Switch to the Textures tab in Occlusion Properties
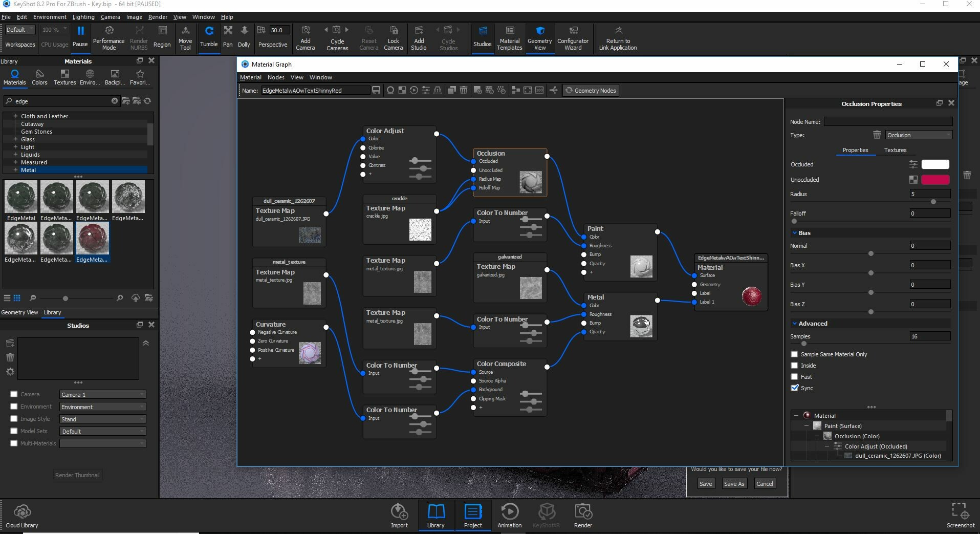This screenshot has width=980, height=534. (x=895, y=150)
